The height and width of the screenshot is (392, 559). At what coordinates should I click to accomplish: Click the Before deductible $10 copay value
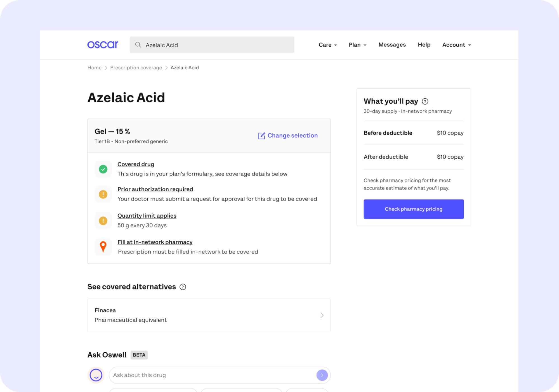point(450,133)
